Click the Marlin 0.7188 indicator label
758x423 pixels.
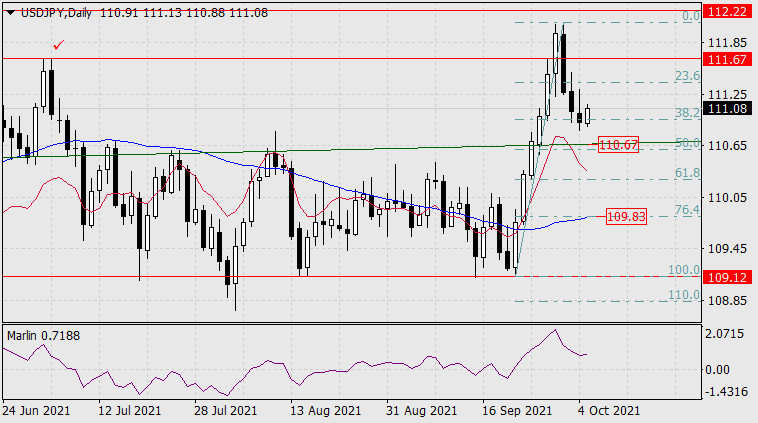[x=44, y=335]
